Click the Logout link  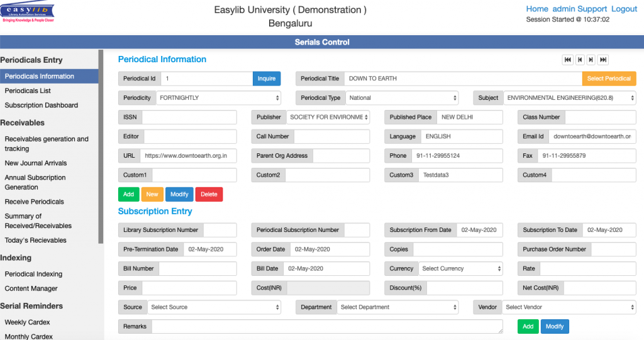click(624, 9)
